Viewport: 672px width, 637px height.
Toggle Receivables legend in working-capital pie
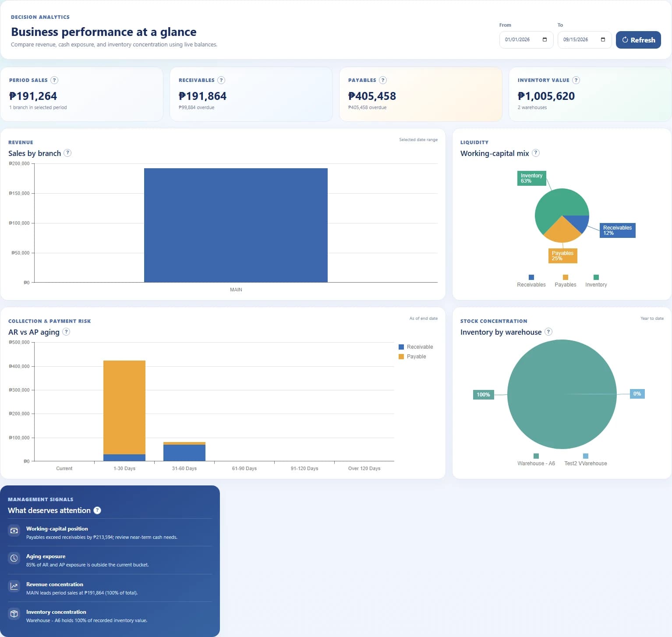pyautogui.click(x=531, y=281)
